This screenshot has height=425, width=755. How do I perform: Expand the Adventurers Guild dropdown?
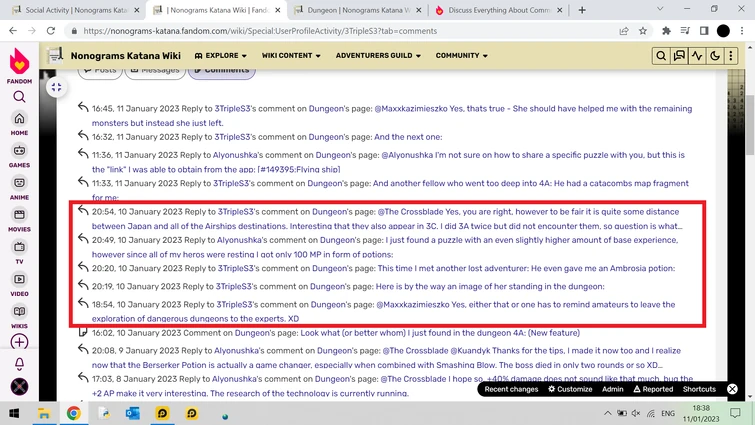(378, 56)
